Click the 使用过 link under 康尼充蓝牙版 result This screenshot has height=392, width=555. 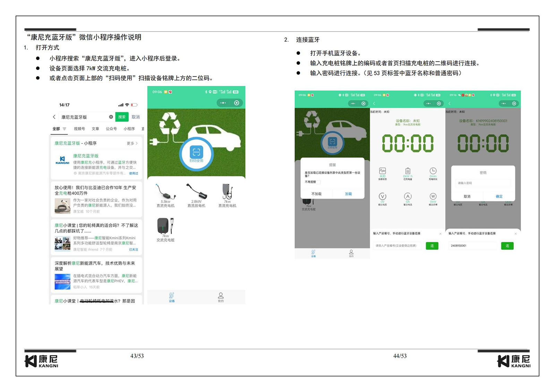pos(134,173)
